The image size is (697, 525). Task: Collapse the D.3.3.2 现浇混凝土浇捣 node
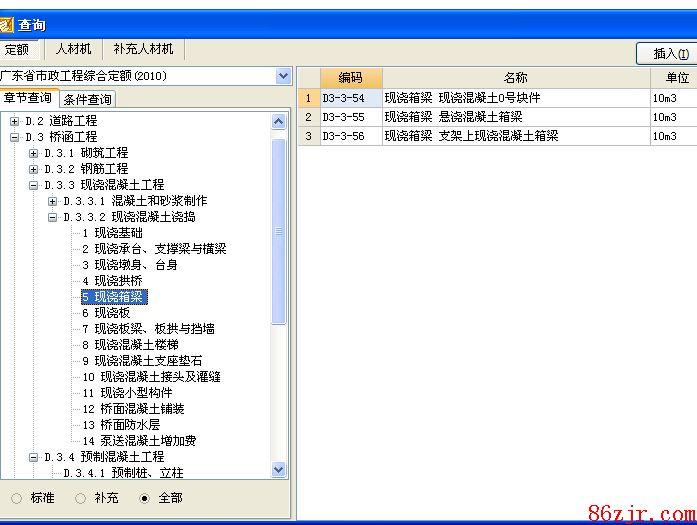(x=53, y=217)
